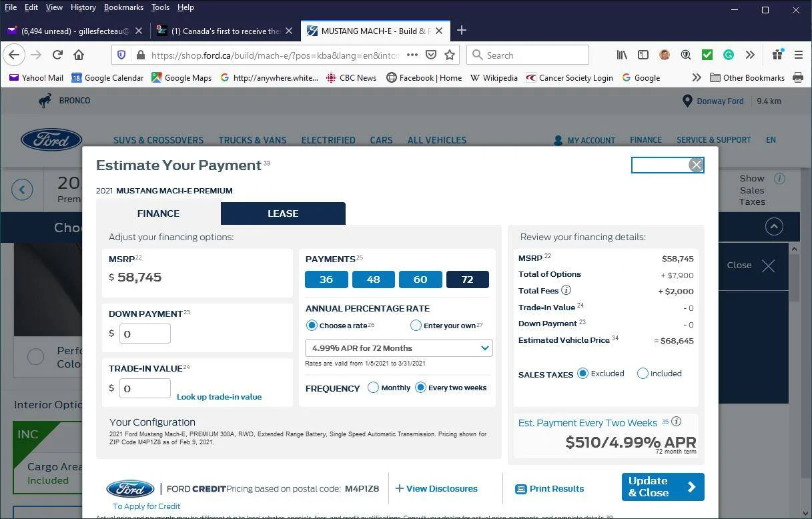Close the Estimate Your Payment dialog
Screen dimensions: 812x519
point(696,165)
